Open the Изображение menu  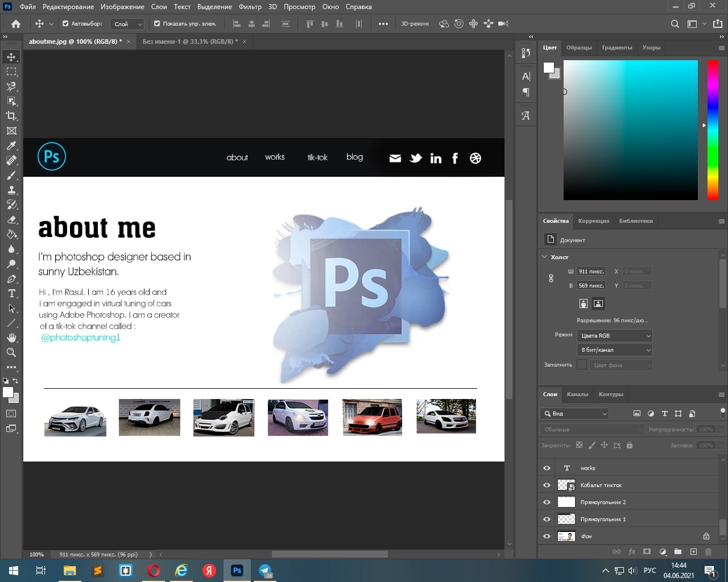122,7
